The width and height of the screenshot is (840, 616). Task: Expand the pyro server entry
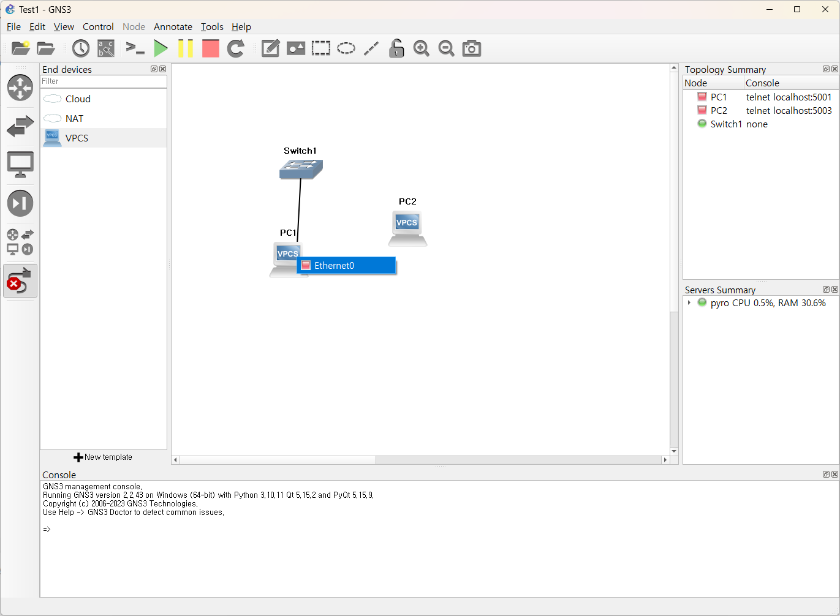point(689,303)
